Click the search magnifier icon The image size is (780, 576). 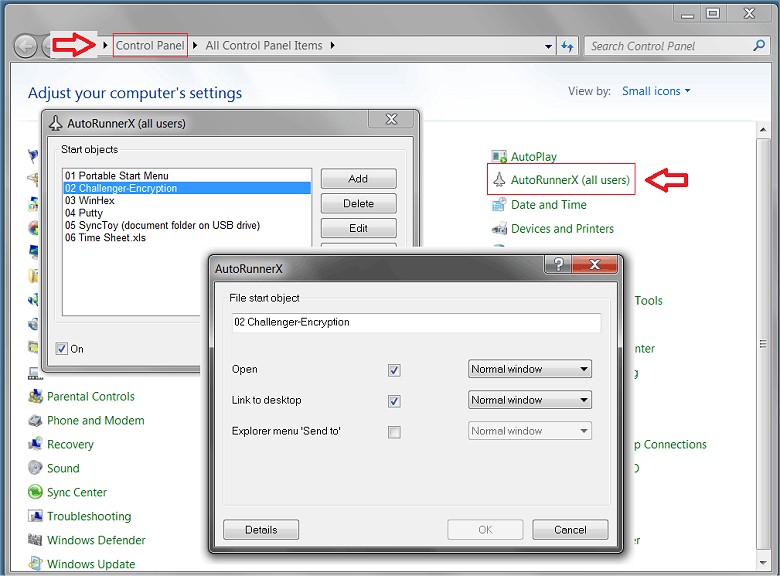tap(759, 46)
